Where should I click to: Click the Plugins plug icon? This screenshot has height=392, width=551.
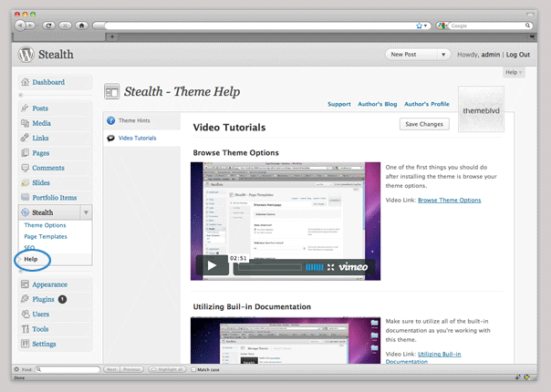[x=25, y=299]
